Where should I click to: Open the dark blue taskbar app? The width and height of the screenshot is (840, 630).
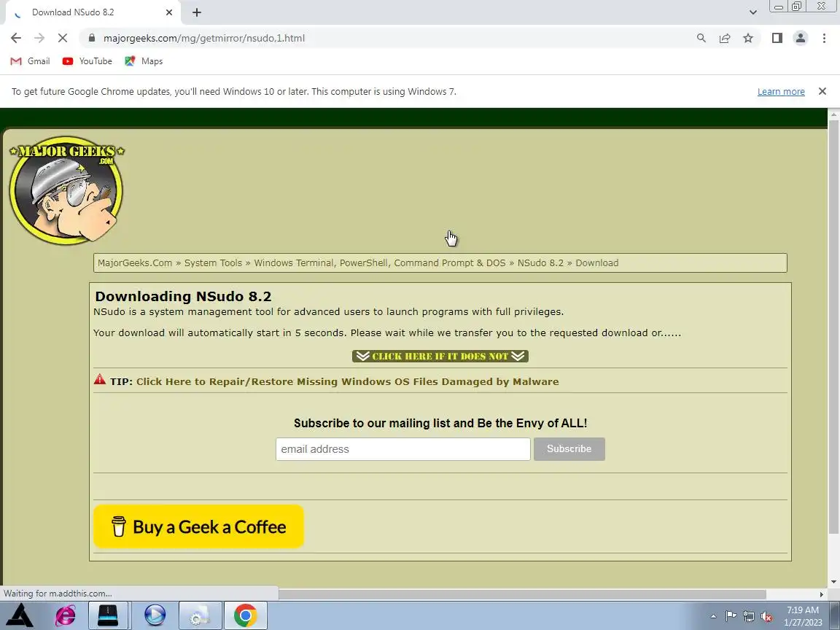[x=108, y=615]
